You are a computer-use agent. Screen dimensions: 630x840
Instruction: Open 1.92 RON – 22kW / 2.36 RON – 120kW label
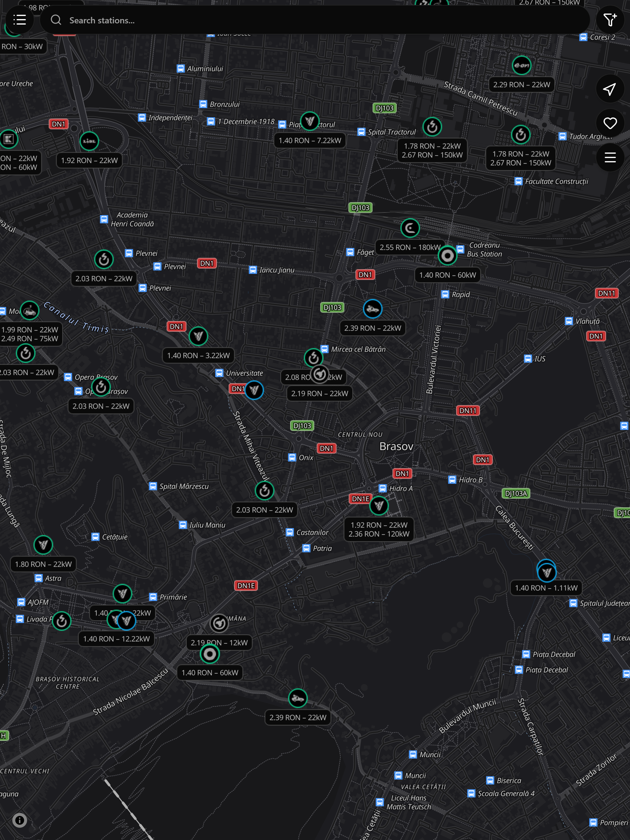coord(379,529)
